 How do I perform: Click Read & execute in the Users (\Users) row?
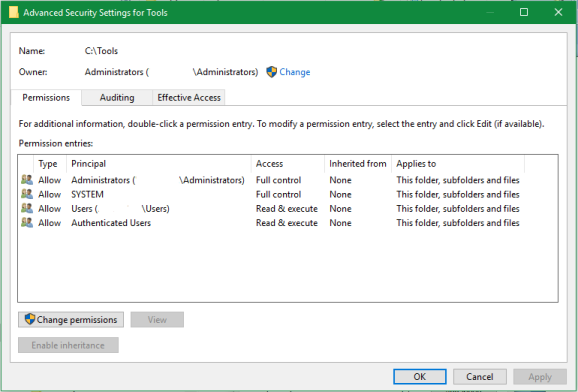point(287,209)
